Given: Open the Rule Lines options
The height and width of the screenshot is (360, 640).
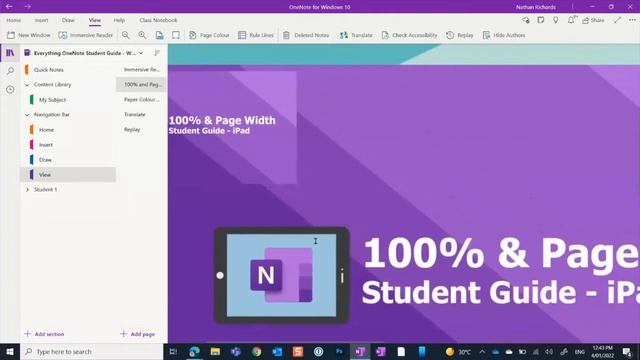Looking at the screenshot, I should pyautogui.click(x=256, y=35).
